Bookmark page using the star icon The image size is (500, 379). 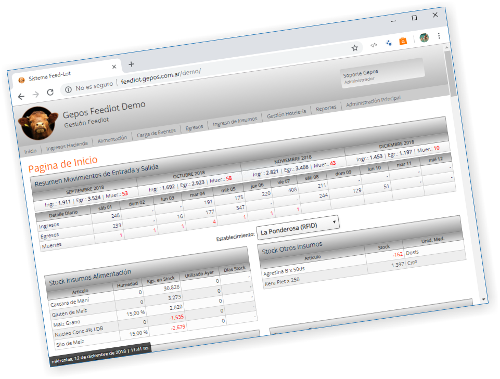pyautogui.click(x=355, y=48)
